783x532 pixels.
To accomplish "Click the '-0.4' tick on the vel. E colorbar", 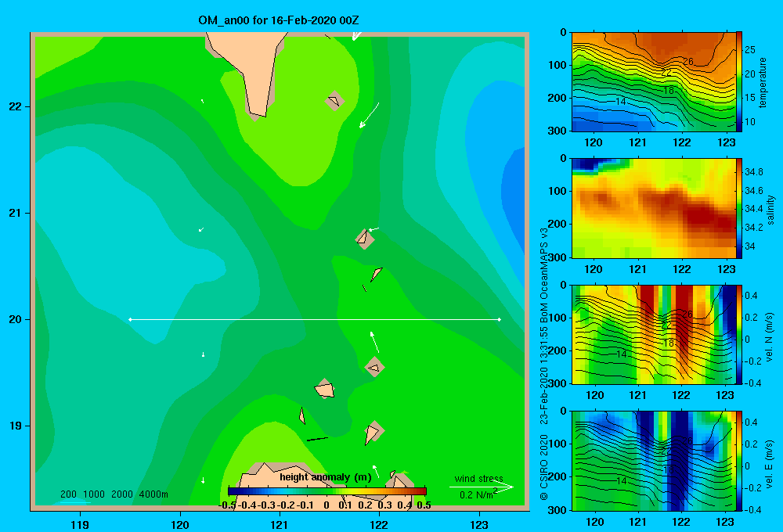I will click(752, 509).
